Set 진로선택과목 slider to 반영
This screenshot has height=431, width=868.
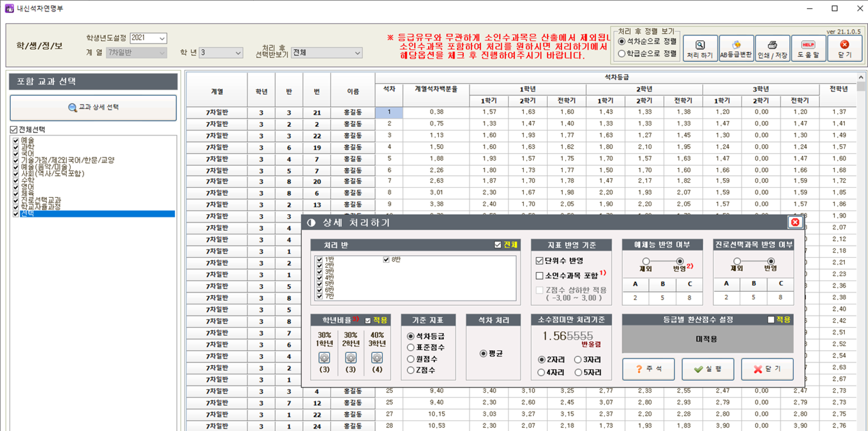[771, 261]
